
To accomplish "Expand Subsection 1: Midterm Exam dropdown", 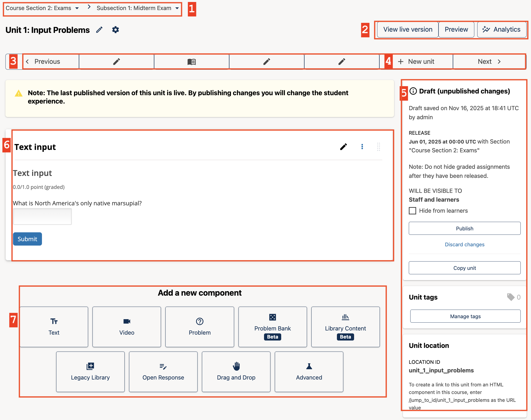I will 177,8.
